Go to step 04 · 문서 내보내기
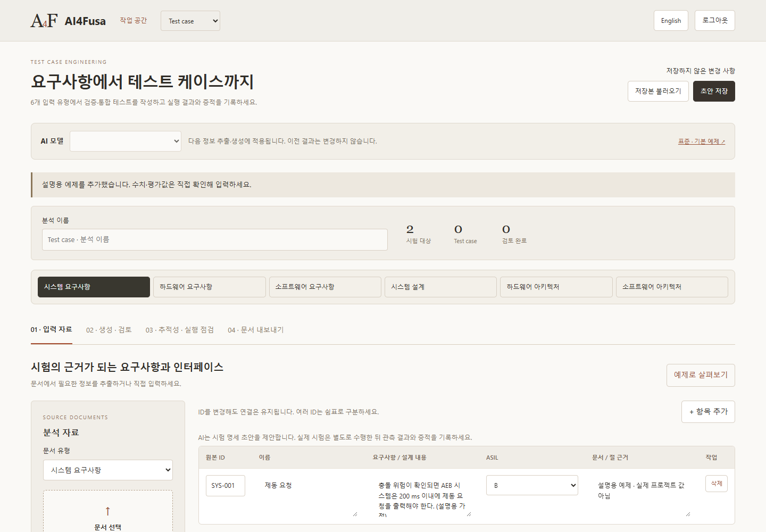This screenshot has height=532, width=766. pos(256,330)
